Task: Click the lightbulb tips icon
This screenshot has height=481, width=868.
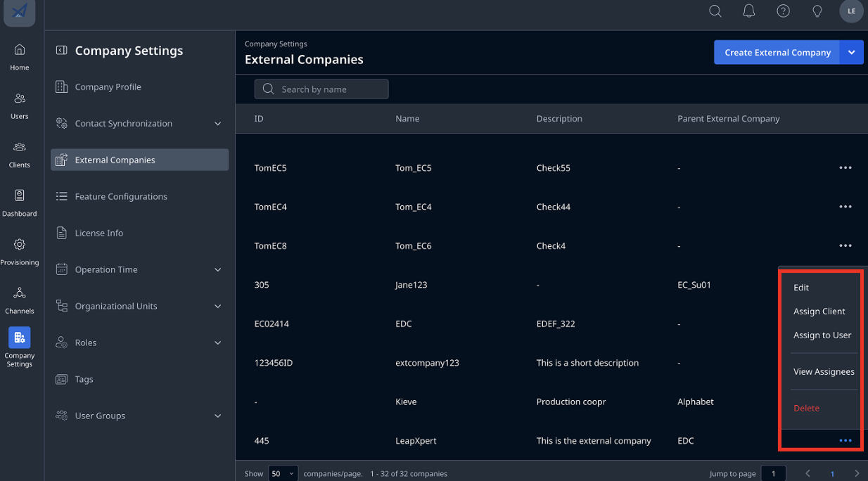Action: point(817,11)
